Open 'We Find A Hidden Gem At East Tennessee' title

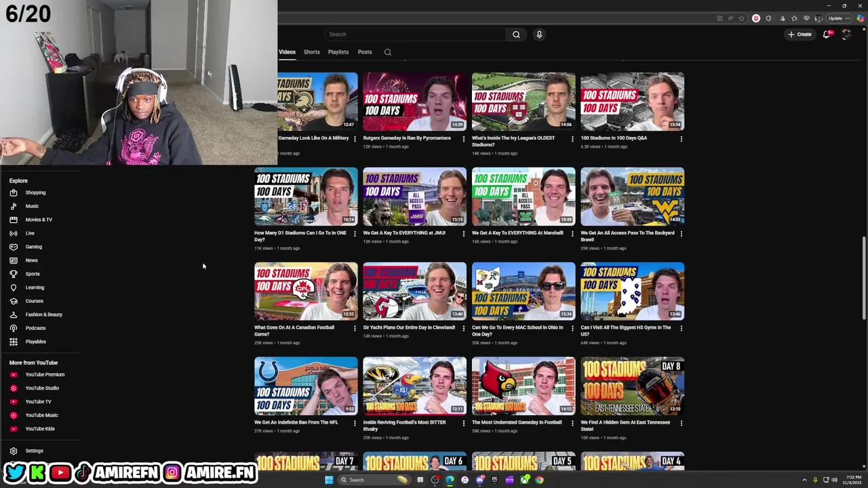click(x=625, y=426)
